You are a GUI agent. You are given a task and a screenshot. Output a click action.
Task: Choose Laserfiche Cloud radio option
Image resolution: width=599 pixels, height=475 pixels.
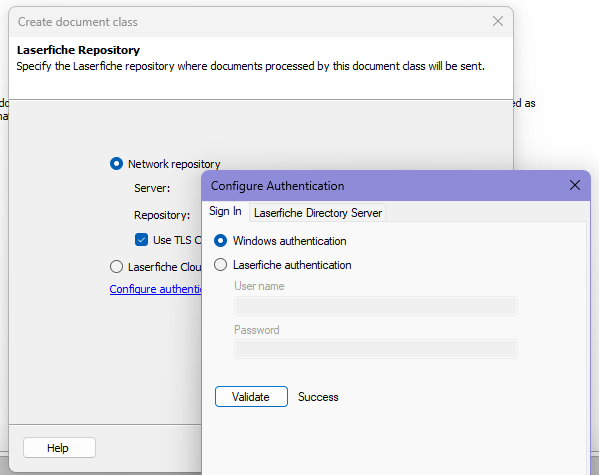[x=116, y=266]
